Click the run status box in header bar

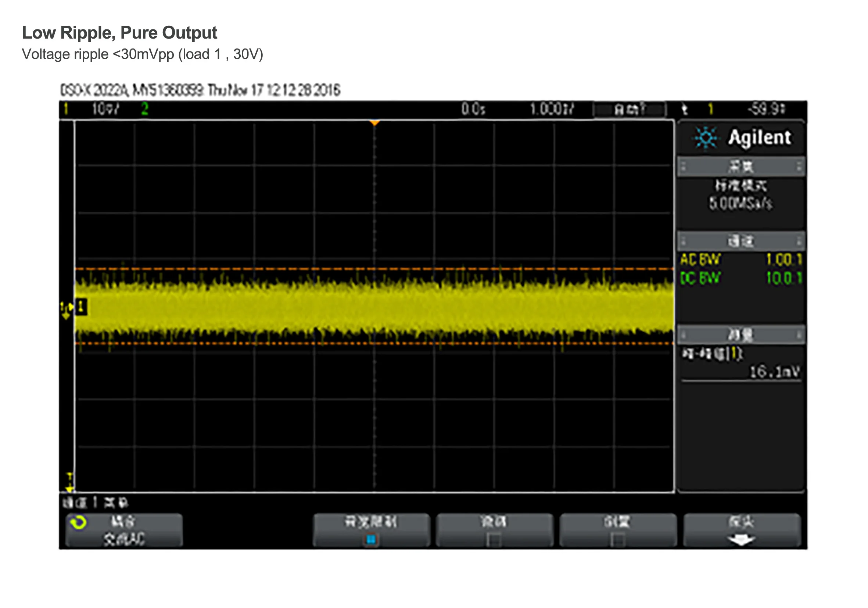point(629,110)
